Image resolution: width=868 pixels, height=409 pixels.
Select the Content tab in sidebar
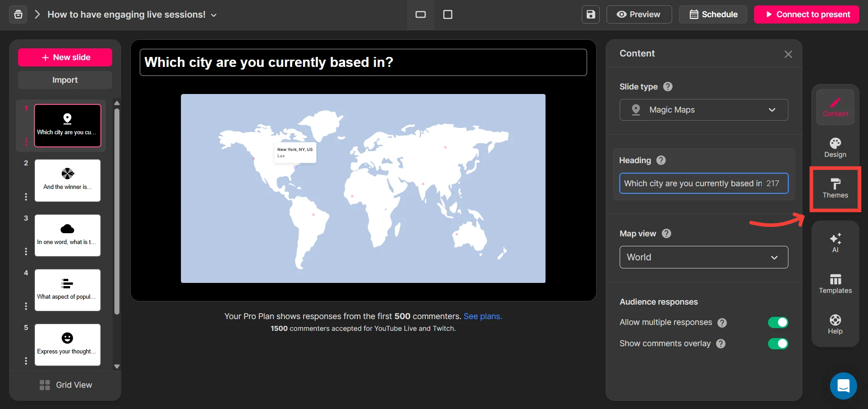(x=835, y=107)
